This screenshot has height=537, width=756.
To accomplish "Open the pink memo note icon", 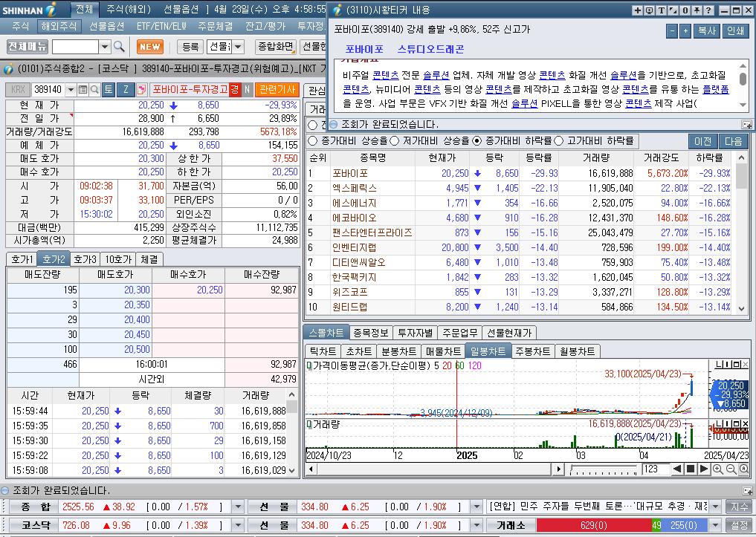I will tap(142, 90).
